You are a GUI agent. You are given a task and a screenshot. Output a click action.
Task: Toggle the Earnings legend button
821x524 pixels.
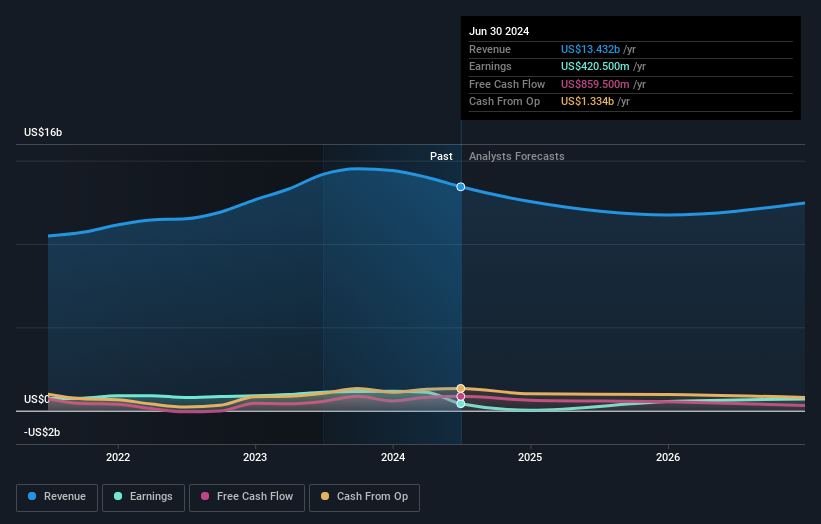point(143,497)
